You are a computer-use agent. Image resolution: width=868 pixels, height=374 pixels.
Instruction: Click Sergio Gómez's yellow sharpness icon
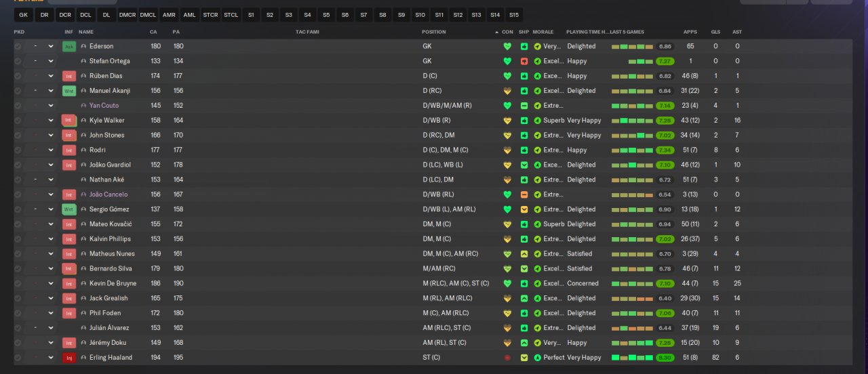pos(524,209)
